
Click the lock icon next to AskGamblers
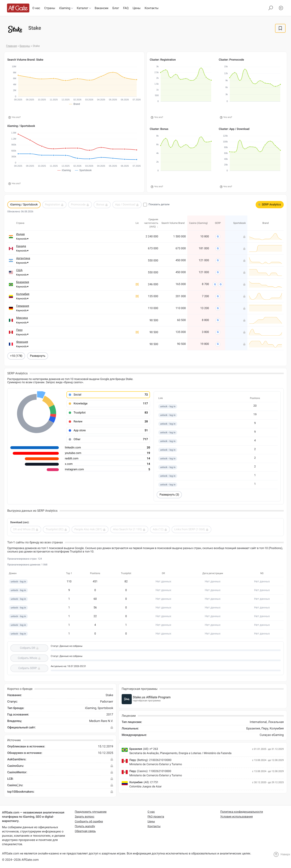coord(112,760)
